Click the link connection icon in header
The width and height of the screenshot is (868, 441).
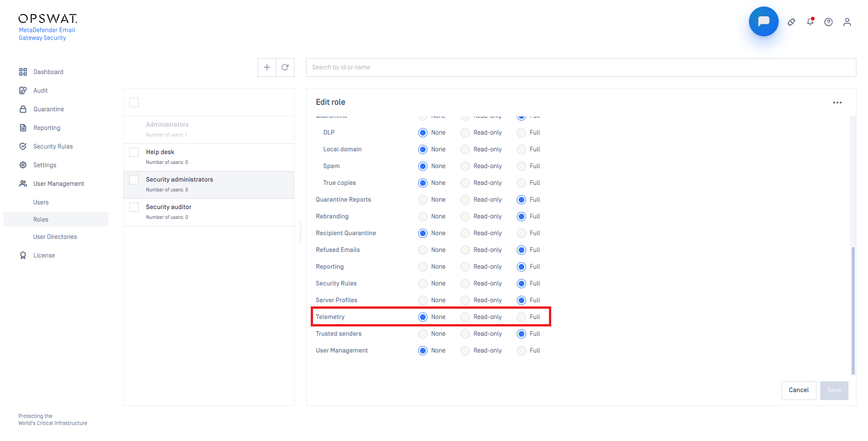(x=791, y=22)
